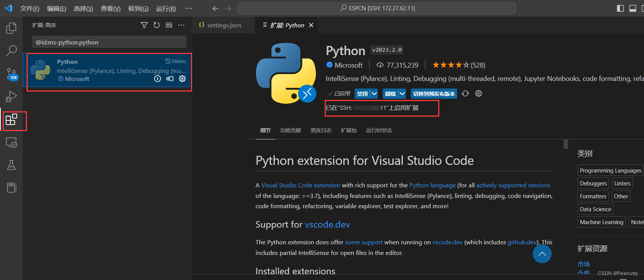Open Source Control view with 10K badge
The height and width of the screenshot is (280, 644).
point(12,74)
